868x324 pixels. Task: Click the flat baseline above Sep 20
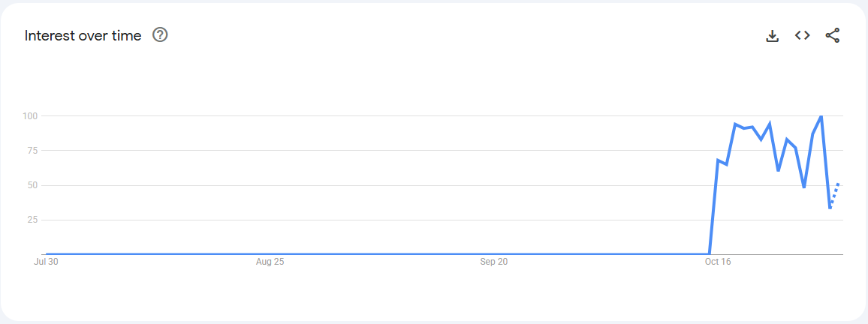pos(494,253)
